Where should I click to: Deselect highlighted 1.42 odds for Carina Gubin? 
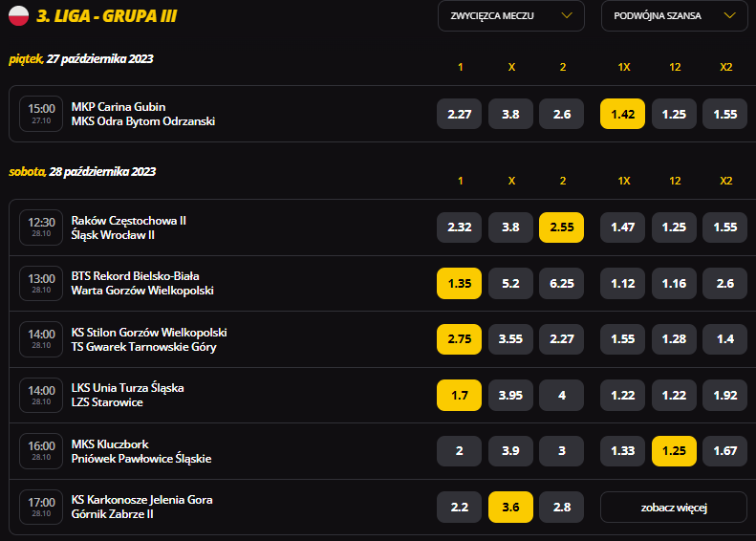pyautogui.click(x=622, y=114)
